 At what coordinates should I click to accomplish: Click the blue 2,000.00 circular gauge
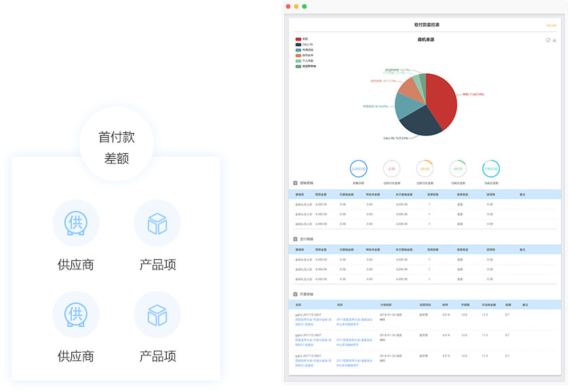[x=359, y=169]
